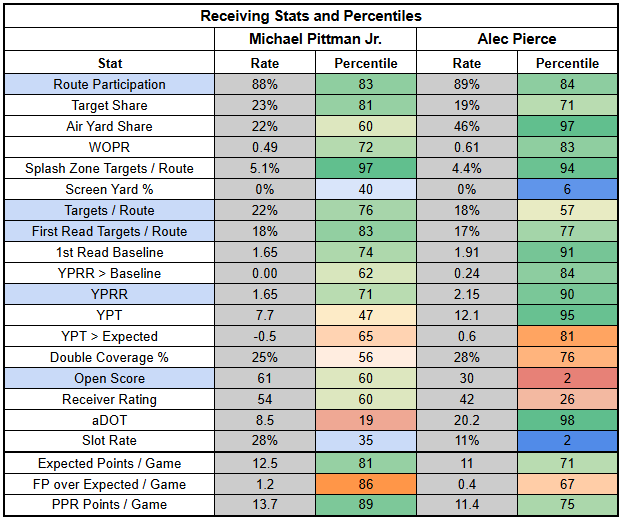Select the WOPR row label

pos(110,148)
